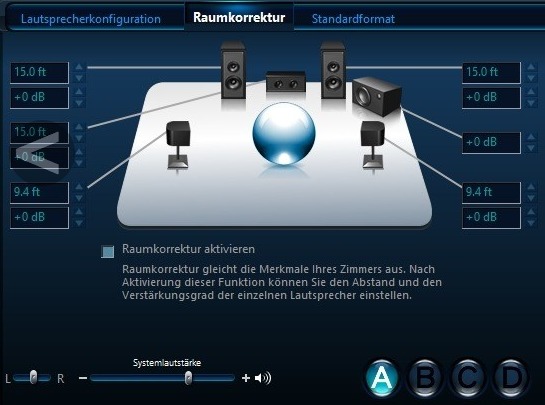
Task: Click the L label of the balance slider
Action: coord(8,378)
